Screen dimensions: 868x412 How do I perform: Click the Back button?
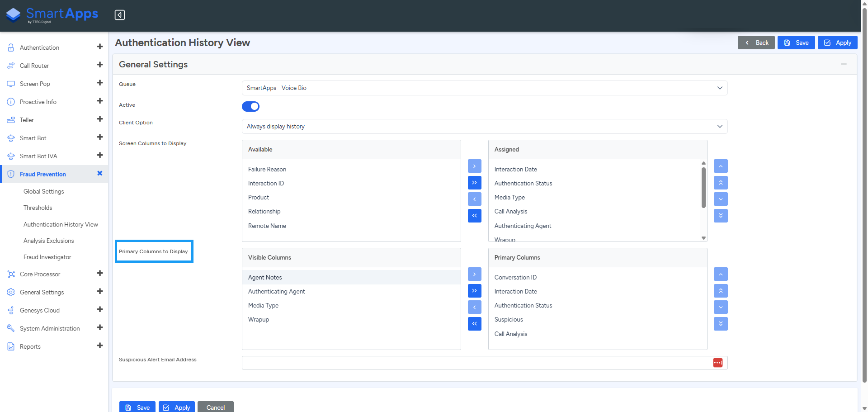[756, 43]
